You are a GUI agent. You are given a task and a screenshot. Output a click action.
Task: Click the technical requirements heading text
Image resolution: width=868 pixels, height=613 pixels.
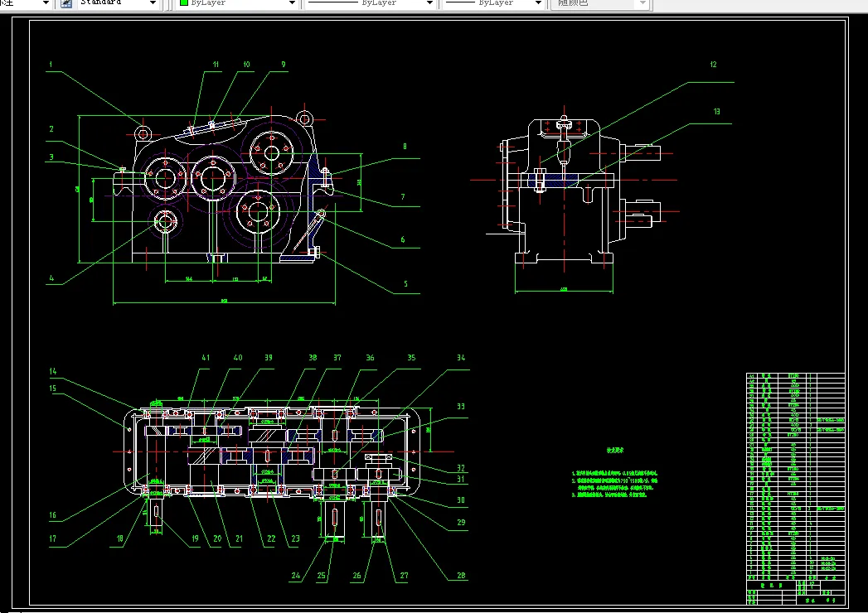615,451
